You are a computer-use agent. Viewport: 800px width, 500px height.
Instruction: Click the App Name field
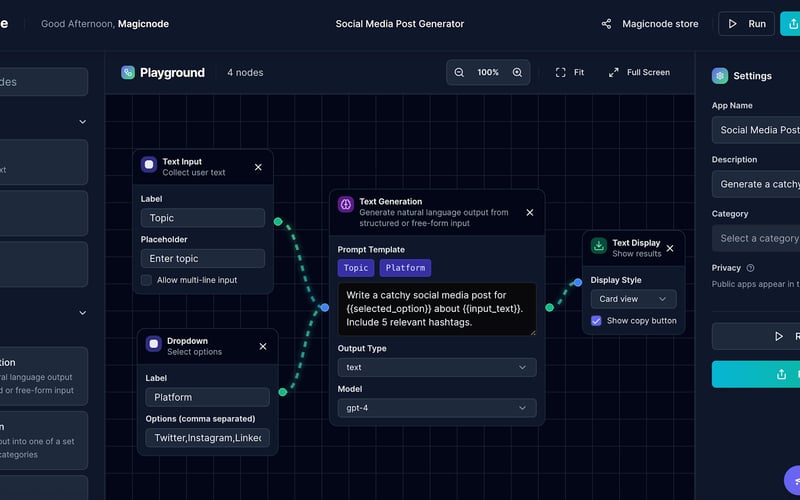[756, 130]
